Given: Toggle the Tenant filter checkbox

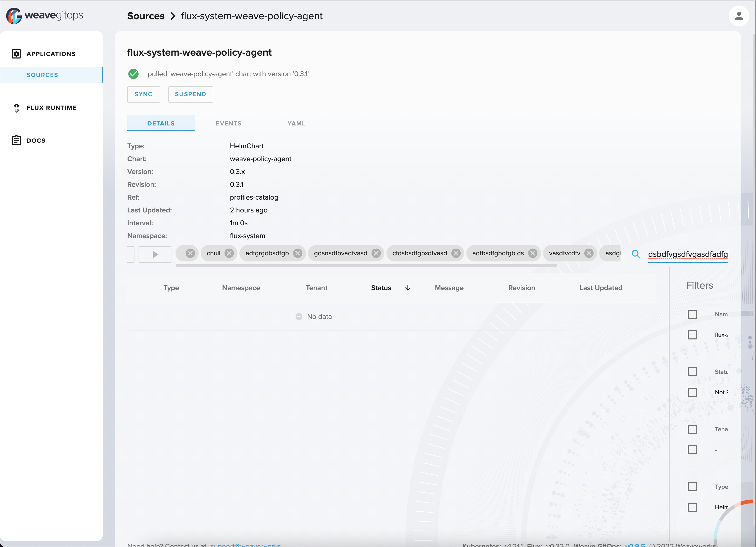Looking at the screenshot, I should [692, 429].
